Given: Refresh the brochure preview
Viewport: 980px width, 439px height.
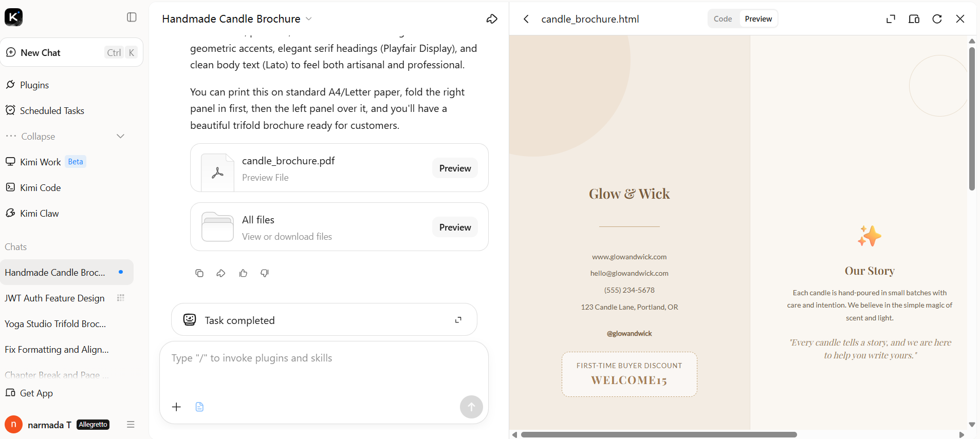Looking at the screenshot, I should (x=937, y=19).
